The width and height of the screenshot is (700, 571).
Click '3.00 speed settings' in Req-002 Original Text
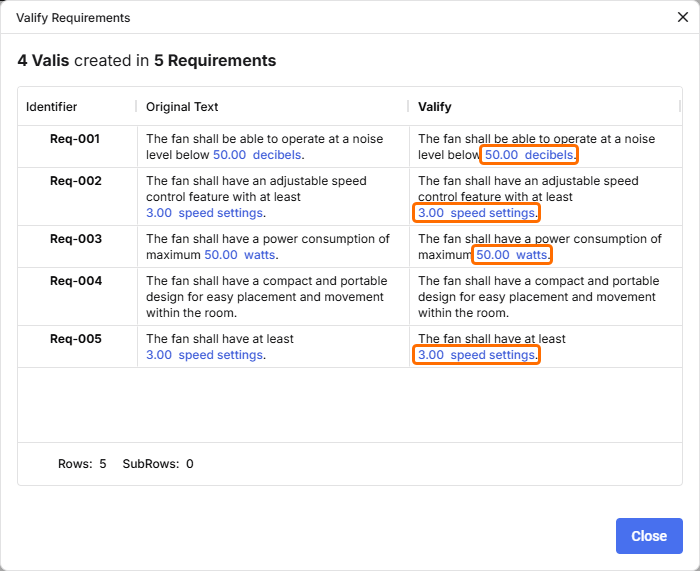(204, 213)
